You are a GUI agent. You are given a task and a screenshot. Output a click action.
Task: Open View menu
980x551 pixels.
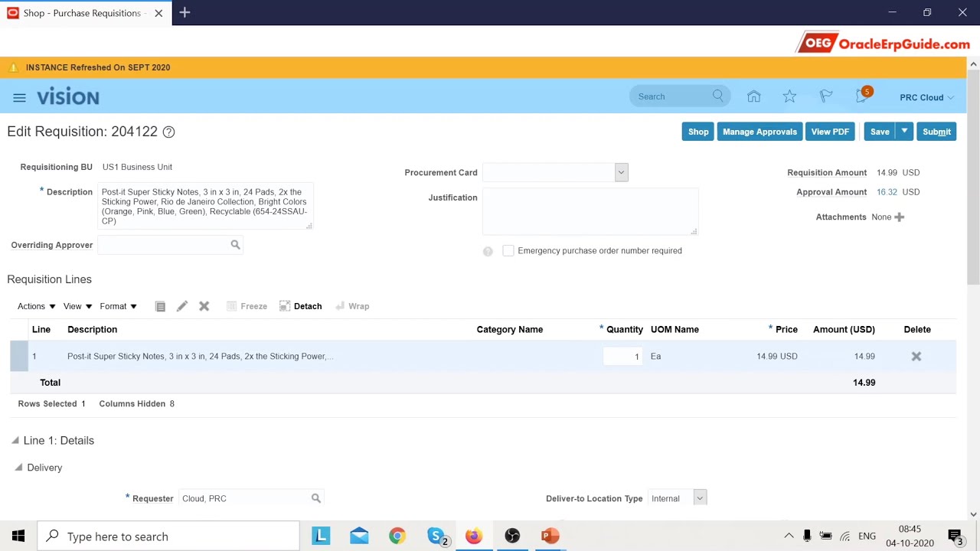click(x=77, y=306)
